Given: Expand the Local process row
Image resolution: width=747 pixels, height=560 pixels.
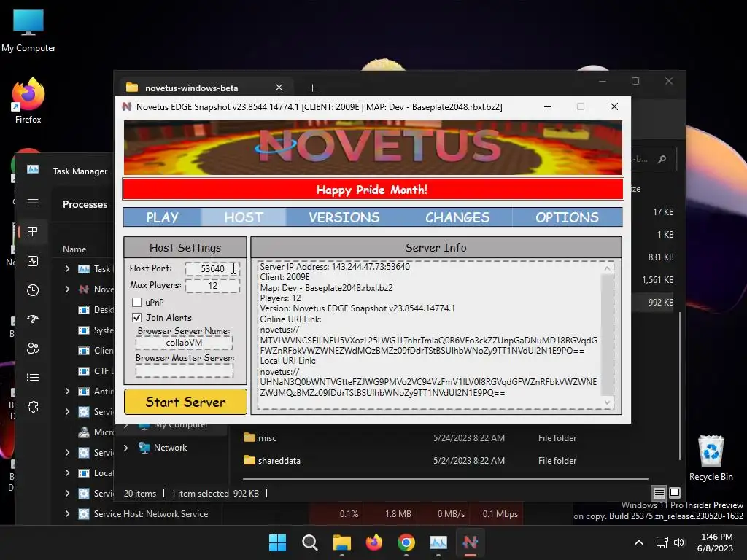Looking at the screenshot, I should click(67, 472).
